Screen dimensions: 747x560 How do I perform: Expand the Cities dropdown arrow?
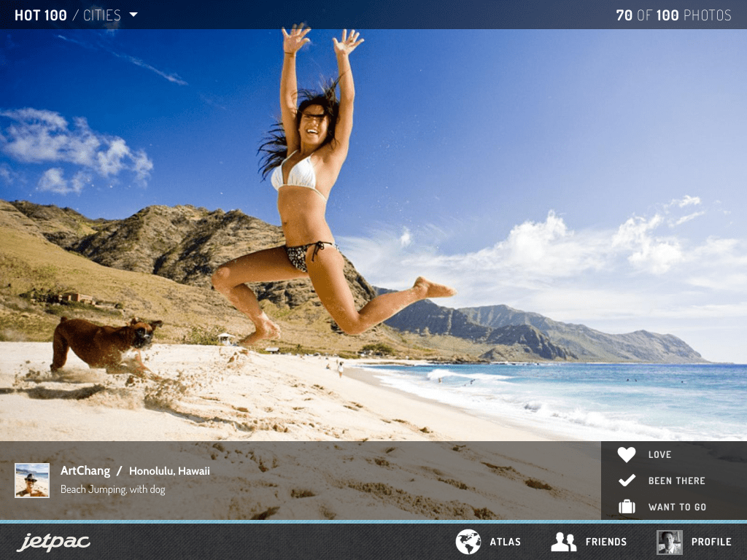(133, 15)
